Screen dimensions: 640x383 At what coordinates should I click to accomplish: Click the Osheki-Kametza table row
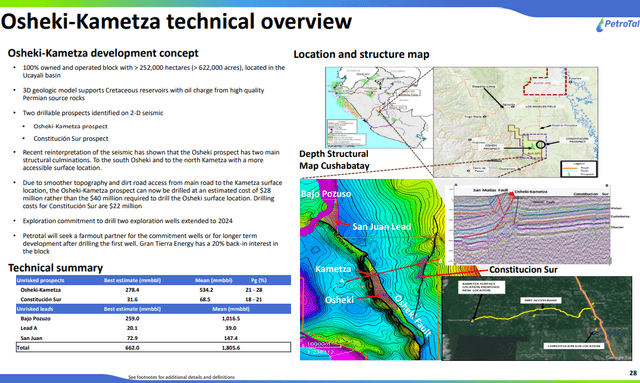pos(153,290)
